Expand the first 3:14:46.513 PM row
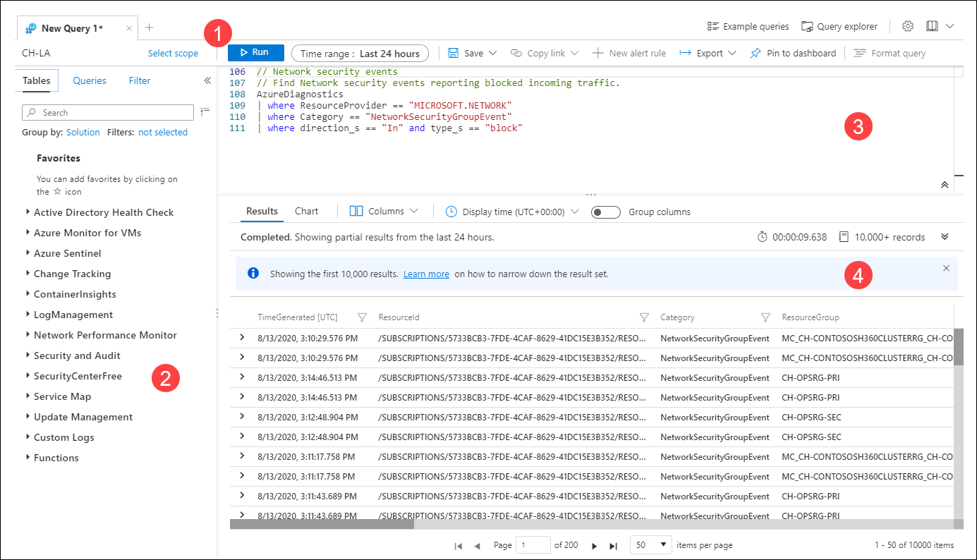Screen dimensions: 977x560 (x=242, y=377)
